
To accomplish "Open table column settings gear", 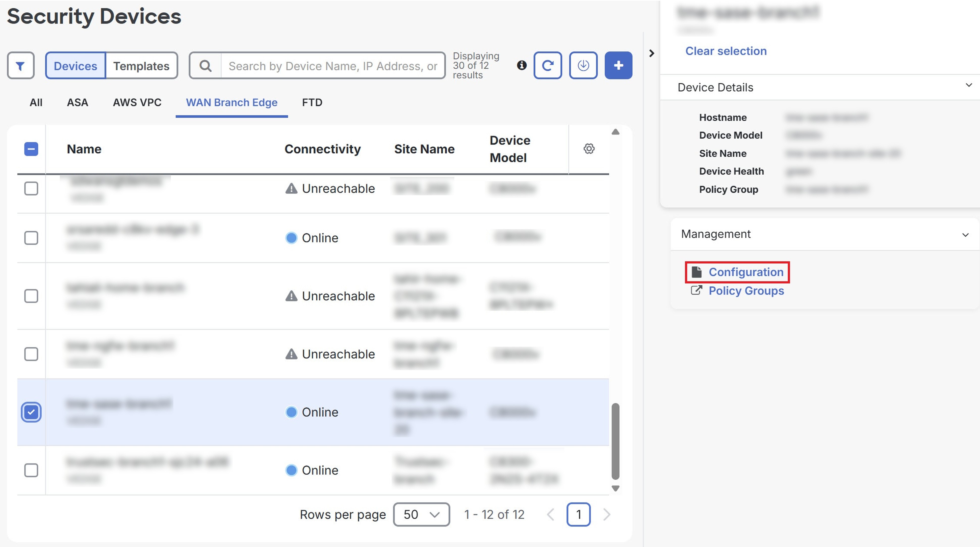I will (589, 149).
